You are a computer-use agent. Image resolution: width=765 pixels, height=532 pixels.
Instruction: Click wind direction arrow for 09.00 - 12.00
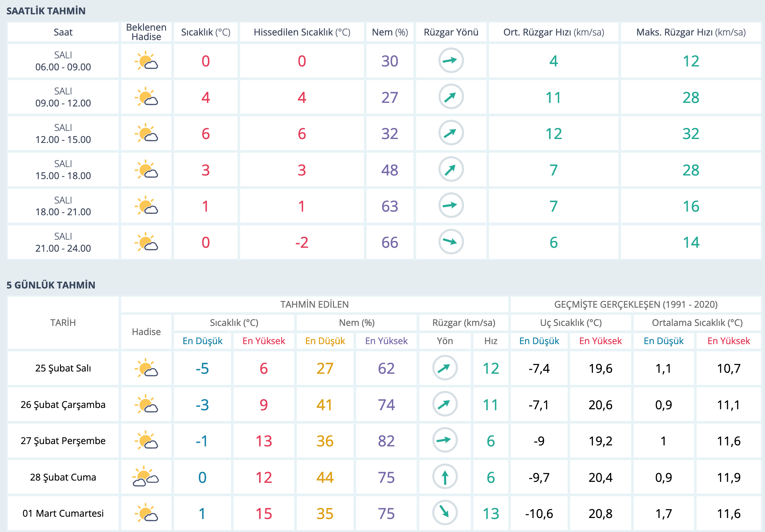click(x=451, y=97)
